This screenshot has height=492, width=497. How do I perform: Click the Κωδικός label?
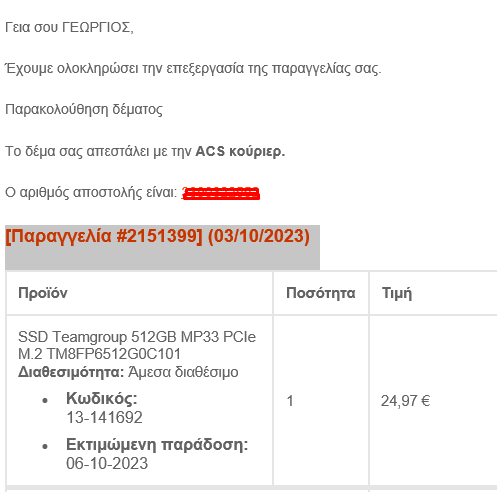coord(102,398)
